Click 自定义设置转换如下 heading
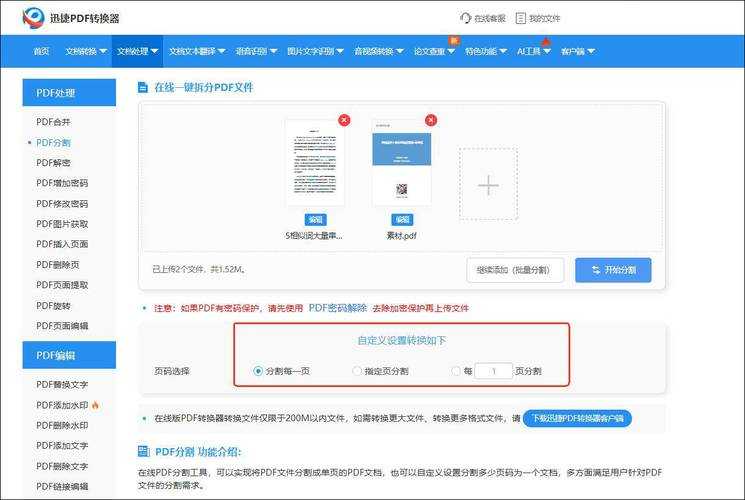The image size is (745, 500). tap(401, 340)
